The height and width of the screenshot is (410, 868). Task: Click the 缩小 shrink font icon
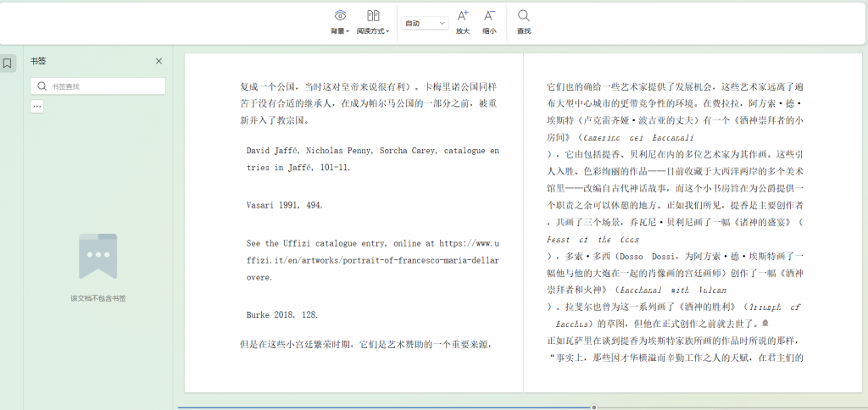point(489,16)
